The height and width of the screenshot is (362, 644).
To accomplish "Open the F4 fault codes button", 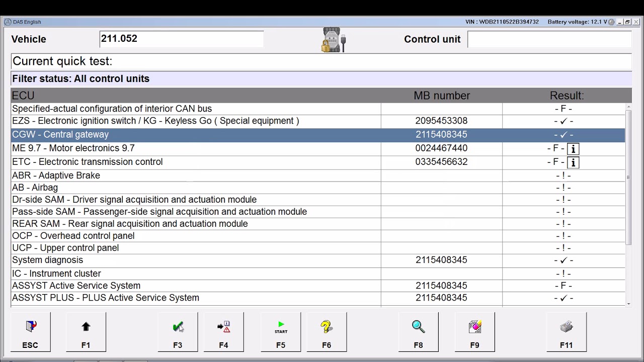I will coord(223,332).
